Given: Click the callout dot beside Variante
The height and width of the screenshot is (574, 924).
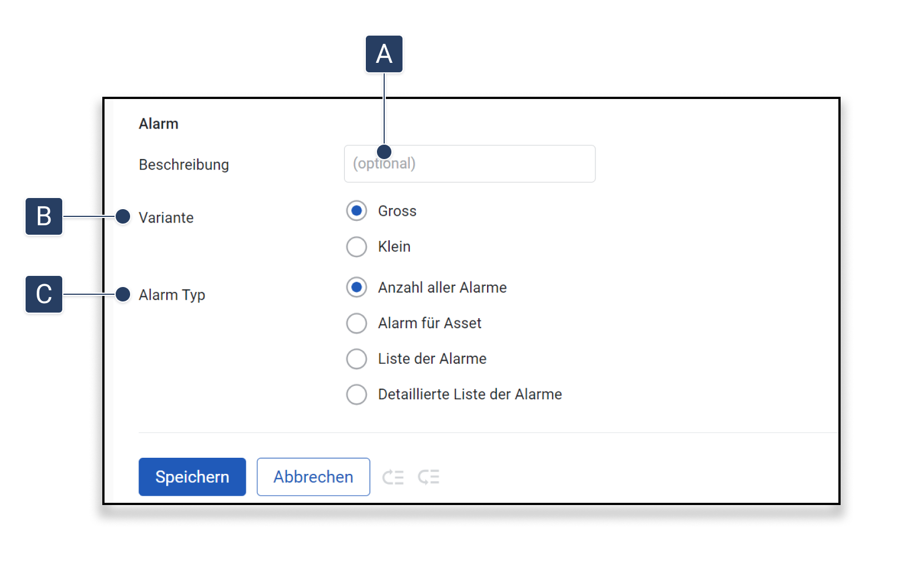Looking at the screenshot, I should (123, 216).
